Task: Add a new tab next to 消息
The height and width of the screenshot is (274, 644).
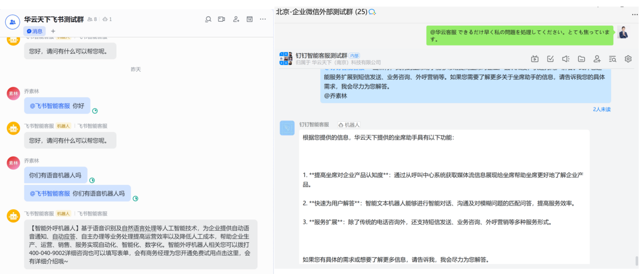Action: 53,31
